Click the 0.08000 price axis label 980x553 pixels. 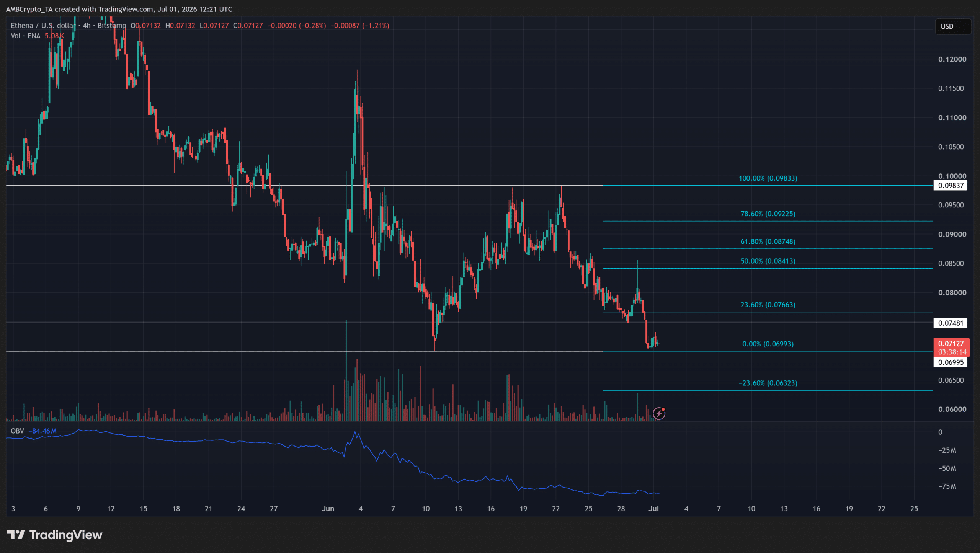tap(952, 293)
